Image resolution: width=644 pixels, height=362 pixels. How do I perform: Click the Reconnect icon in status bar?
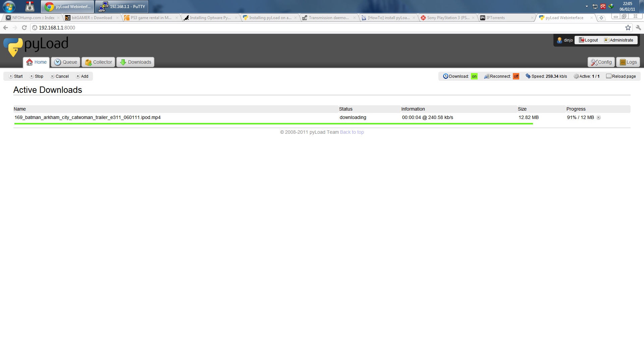pyautogui.click(x=487, y=76)
